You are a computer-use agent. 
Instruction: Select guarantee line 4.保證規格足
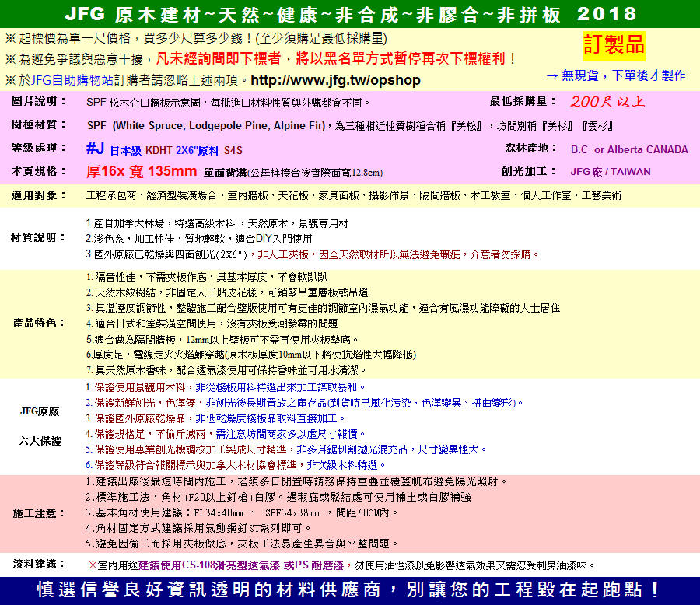tap(226, 434)
